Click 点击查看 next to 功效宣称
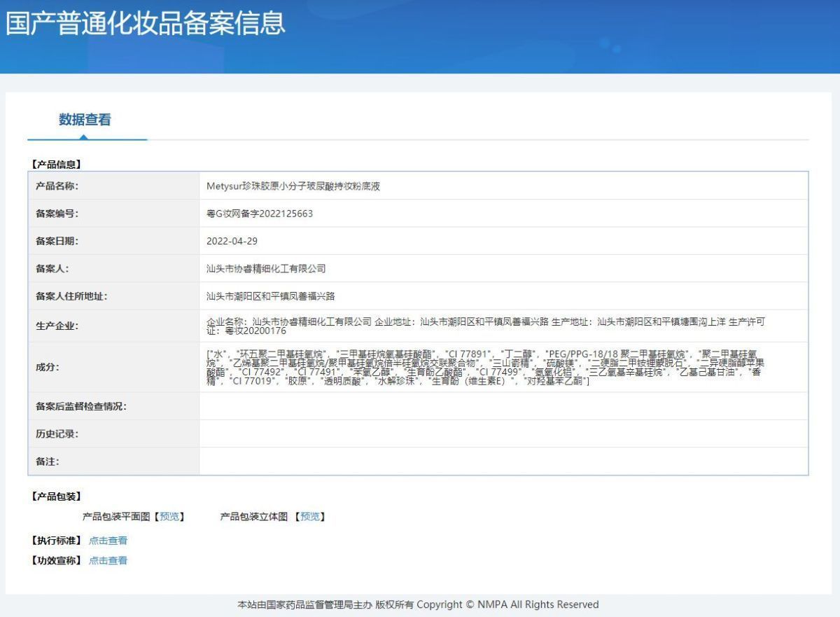Screen dimensions: 840x617 108,560
